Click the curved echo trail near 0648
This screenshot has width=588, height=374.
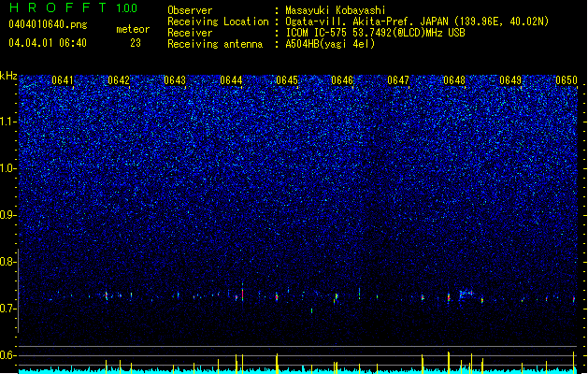point(466,295)
